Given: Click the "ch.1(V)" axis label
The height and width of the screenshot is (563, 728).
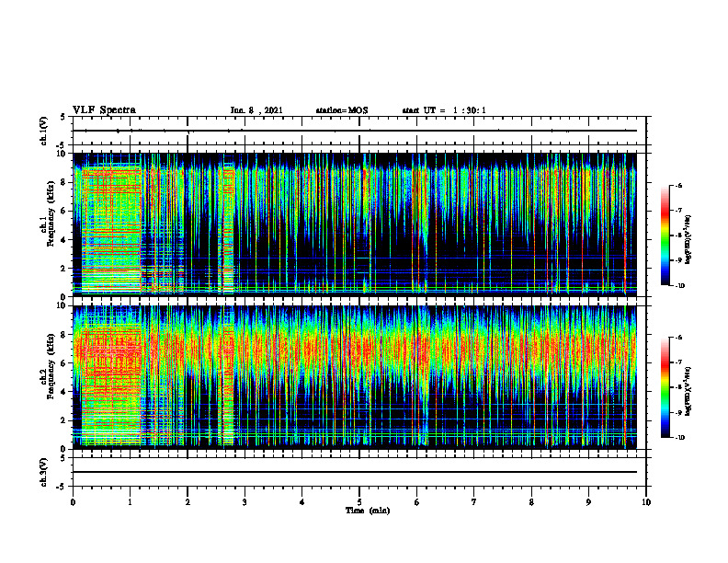Looking at the screenshot, I should [x=44, y=131].
